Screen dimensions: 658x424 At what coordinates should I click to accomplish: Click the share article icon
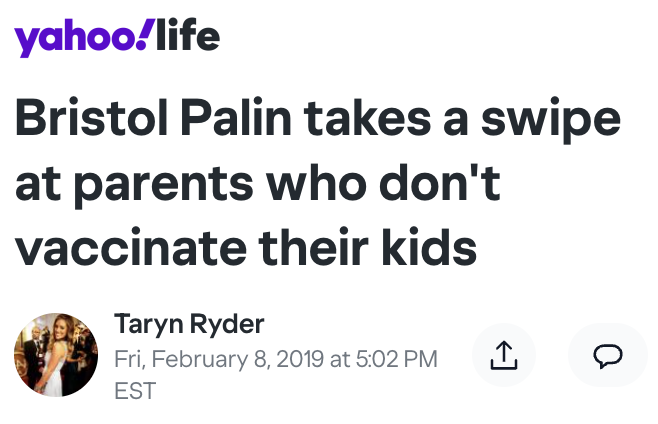pyautogui.click(x=504, y=355)
